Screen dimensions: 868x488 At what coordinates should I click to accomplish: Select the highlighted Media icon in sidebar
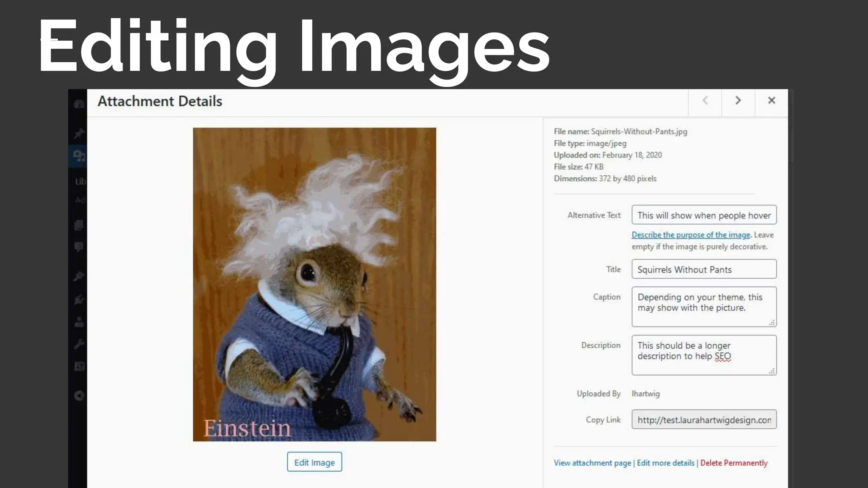[x=79, y=156]
